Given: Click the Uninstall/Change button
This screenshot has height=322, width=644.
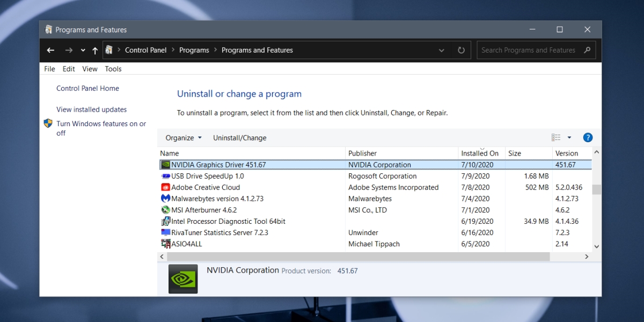Looking at the screenshot, I should (x=240, y=138).
